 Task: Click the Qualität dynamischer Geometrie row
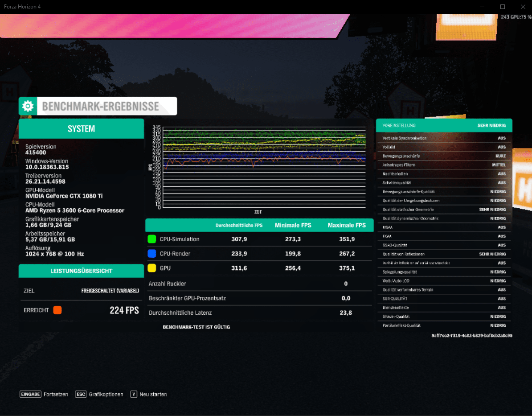pos(444,218)
